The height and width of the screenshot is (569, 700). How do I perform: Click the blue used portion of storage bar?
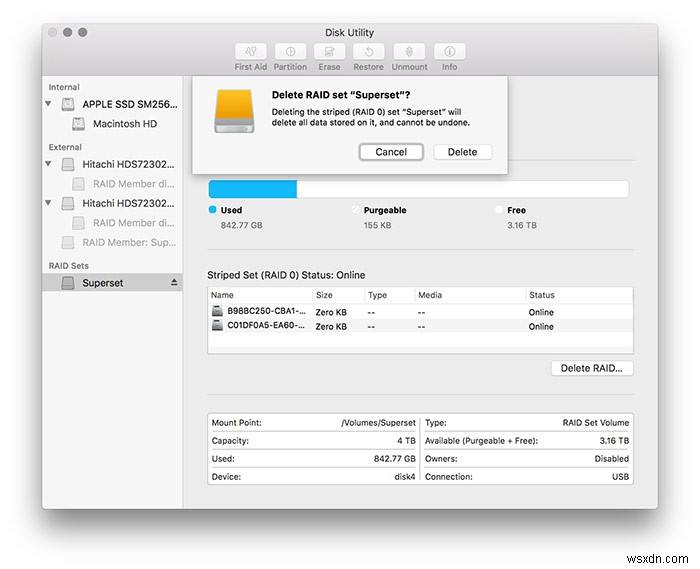point(253,189)
